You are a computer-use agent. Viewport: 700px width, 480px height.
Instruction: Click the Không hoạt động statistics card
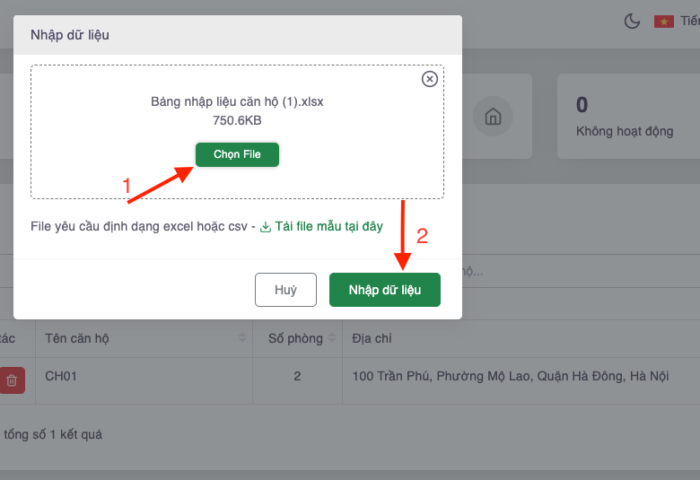625,117
